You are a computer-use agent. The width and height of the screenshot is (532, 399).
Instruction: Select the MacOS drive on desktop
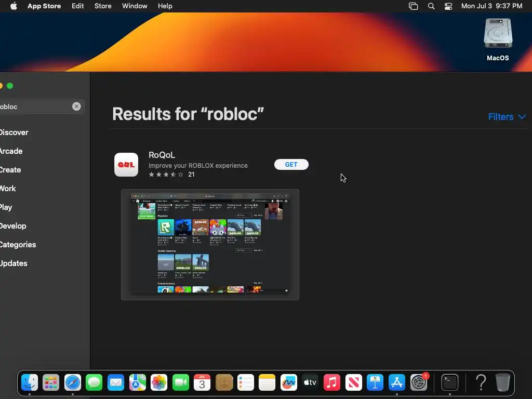498,39
